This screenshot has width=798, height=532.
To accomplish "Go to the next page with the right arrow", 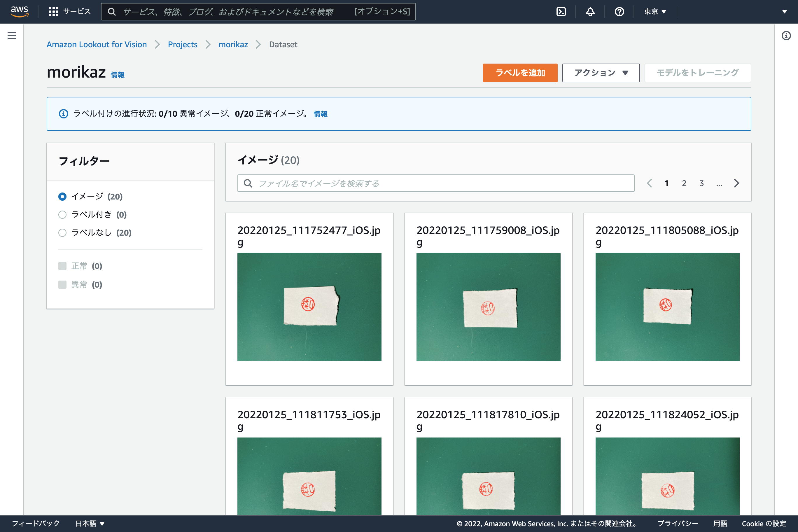I will (736, 183).
